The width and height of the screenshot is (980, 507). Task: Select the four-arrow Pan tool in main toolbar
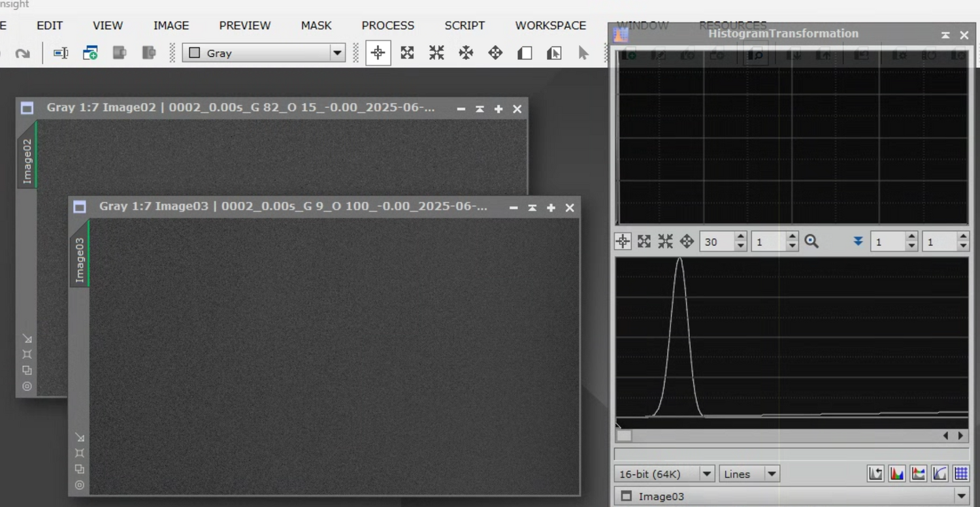tap(495, 53)
